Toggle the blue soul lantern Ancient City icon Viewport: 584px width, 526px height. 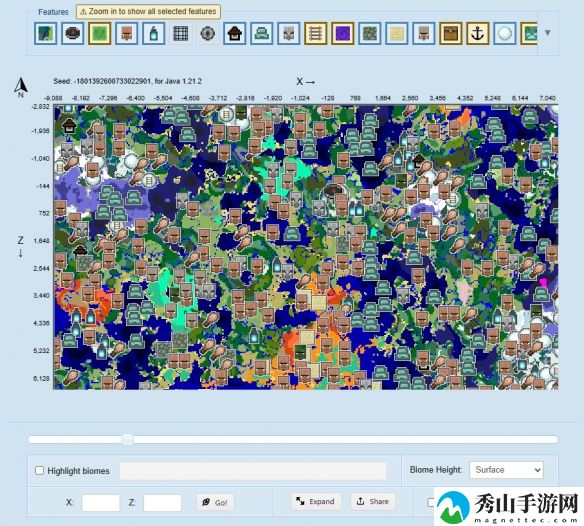tap(153, 34)
